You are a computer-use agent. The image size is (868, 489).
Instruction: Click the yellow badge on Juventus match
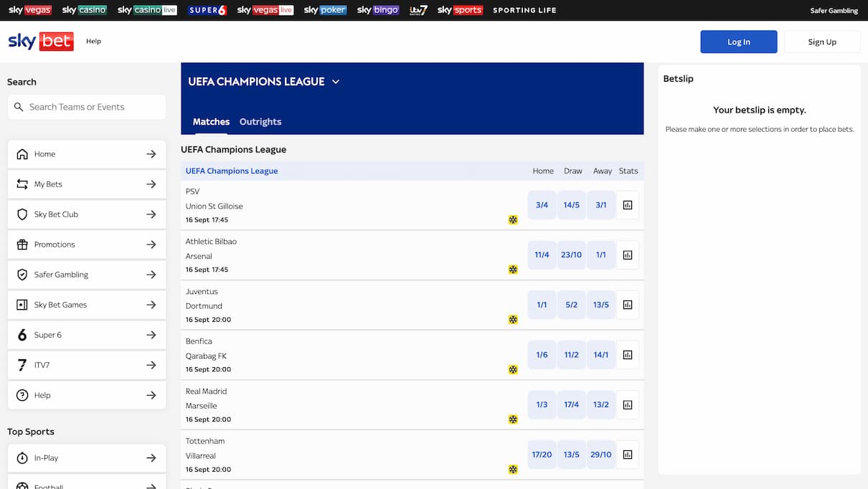pos(513,319)
